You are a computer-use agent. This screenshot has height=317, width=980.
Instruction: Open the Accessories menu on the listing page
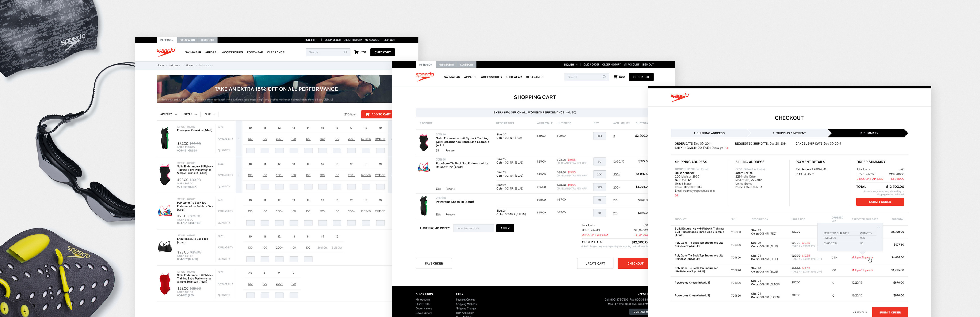tap(232, 53)
